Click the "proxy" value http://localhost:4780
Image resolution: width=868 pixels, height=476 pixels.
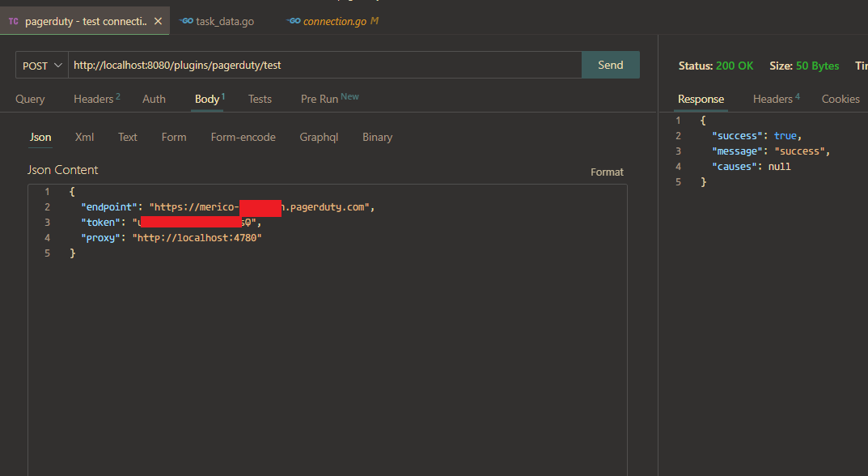[x=197, y=238]
